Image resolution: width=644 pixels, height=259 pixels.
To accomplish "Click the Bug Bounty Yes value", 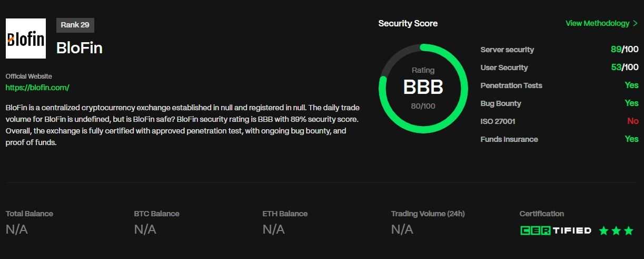I will pos(631,103).
